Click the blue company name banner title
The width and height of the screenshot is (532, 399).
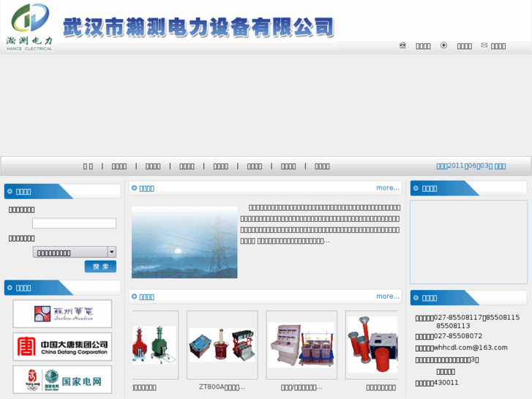click(198, 27)
